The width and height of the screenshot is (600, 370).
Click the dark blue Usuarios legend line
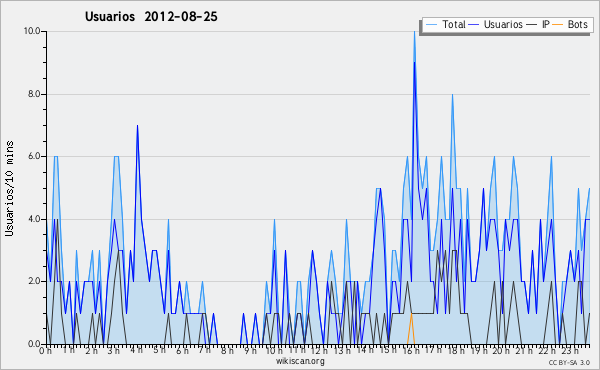pos(474,25)
